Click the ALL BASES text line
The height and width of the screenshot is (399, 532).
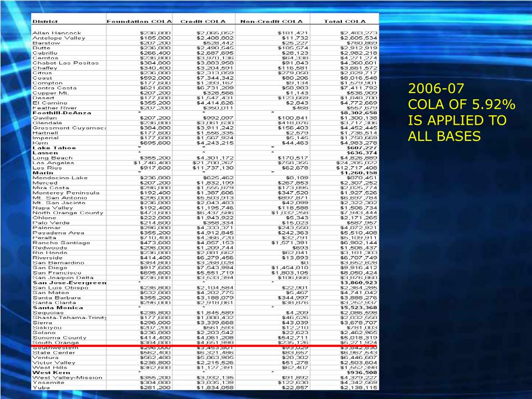pos(445,137)
